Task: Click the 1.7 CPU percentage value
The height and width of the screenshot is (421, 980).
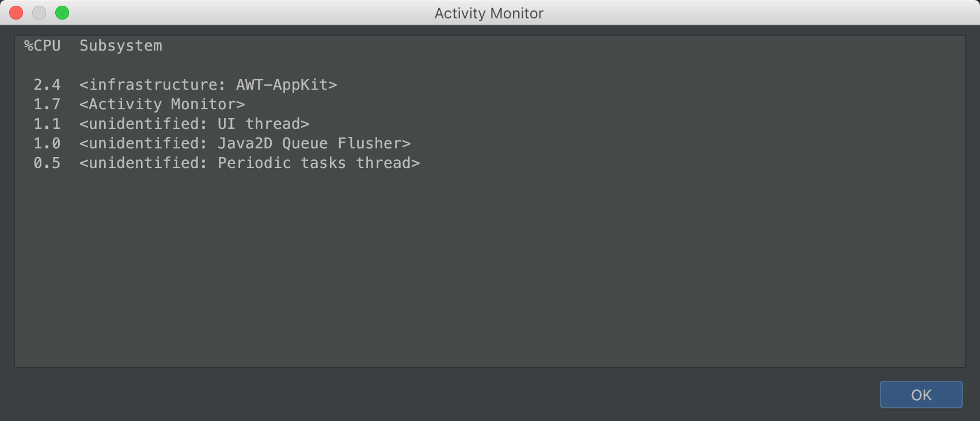Action: click(x=47, y=105)
